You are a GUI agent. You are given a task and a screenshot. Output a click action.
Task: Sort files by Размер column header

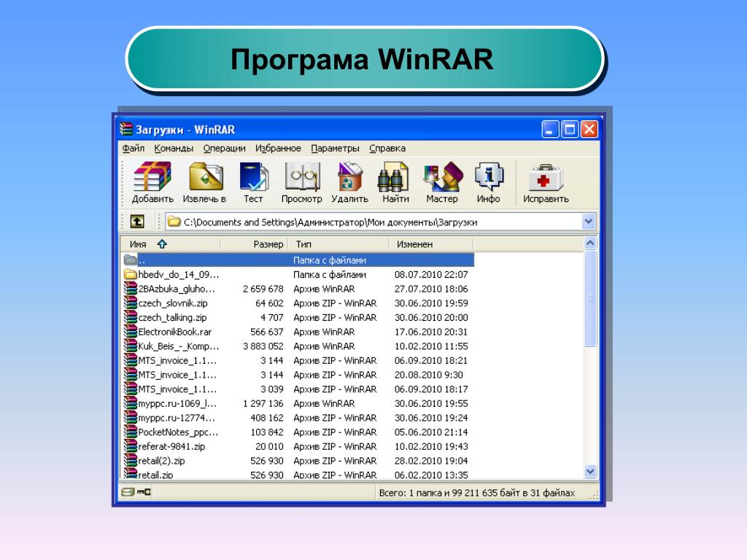click(254, 244)
